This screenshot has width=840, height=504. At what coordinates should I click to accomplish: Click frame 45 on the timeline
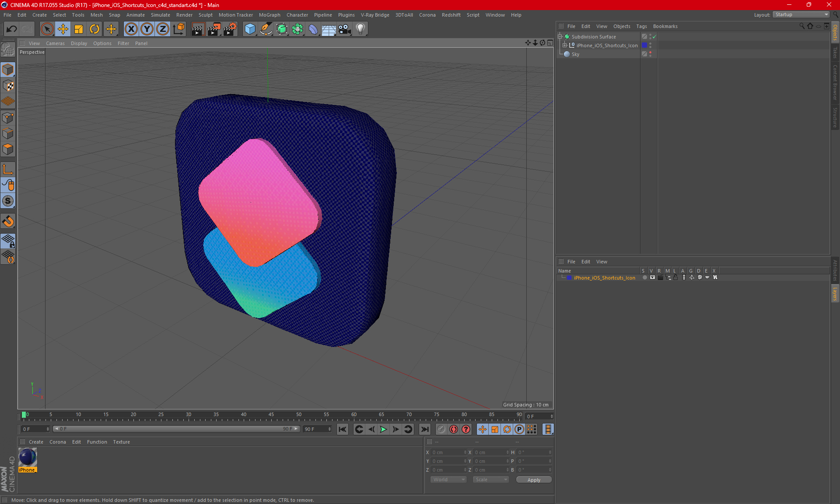(x=271, y=415)
